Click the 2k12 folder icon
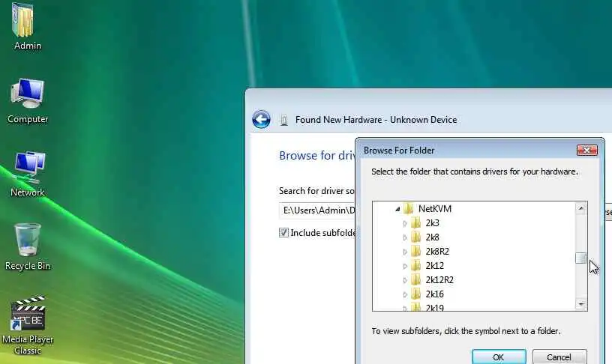 [x=416, y=265]
